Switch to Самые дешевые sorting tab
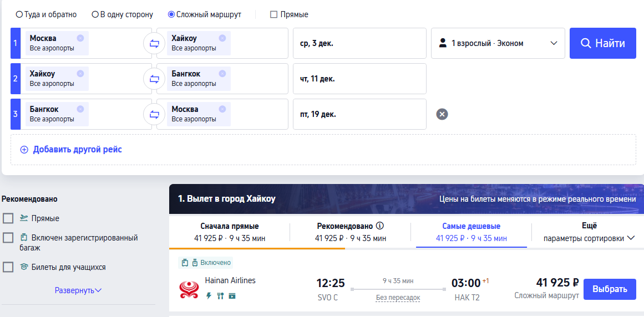This screenshot has height=317, width=644. [471, 232]
